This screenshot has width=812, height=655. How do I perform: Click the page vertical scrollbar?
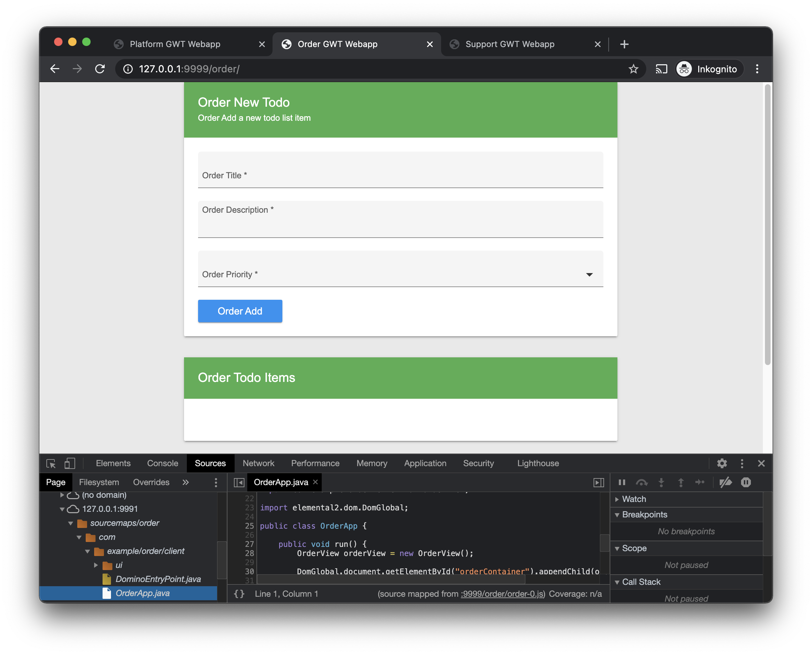pos(767,225)
